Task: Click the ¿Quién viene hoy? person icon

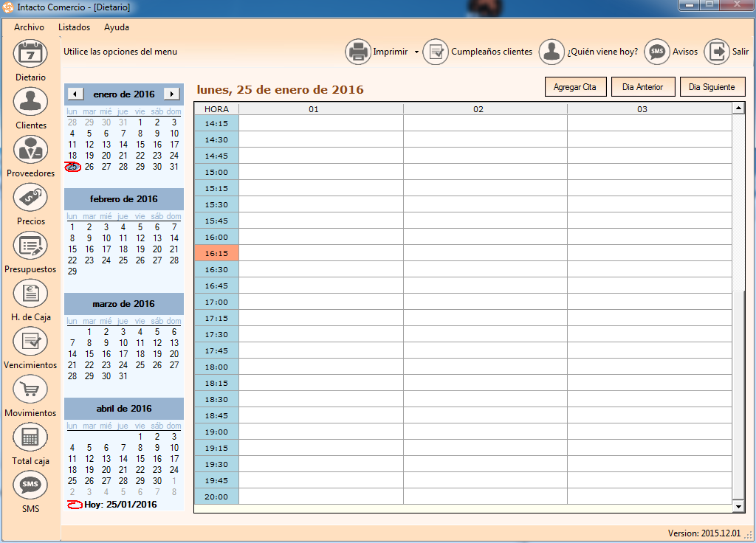Action: click(551, 52)
